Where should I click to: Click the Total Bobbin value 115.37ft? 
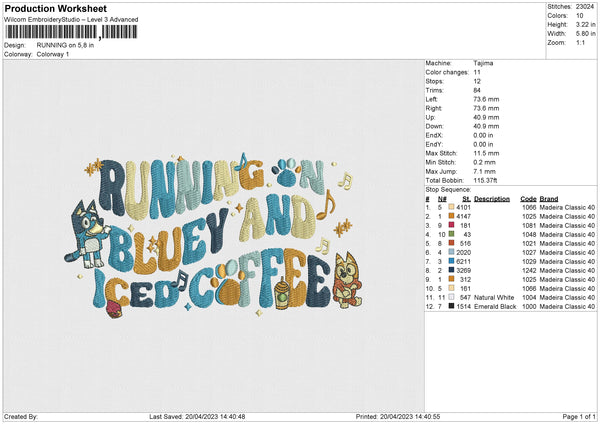pos(485,180)
